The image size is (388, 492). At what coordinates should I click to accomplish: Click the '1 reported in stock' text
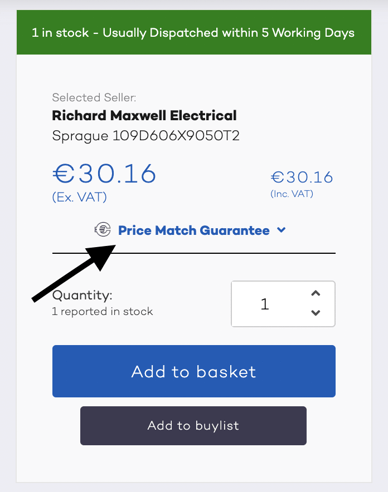pos(102,311)
